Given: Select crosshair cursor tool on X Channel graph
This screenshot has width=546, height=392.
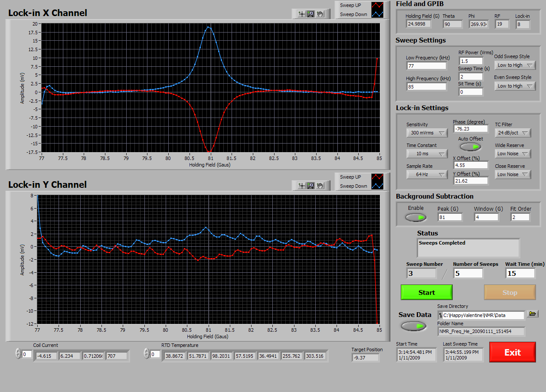Looking at the screenshot, I should coord(301,14).
